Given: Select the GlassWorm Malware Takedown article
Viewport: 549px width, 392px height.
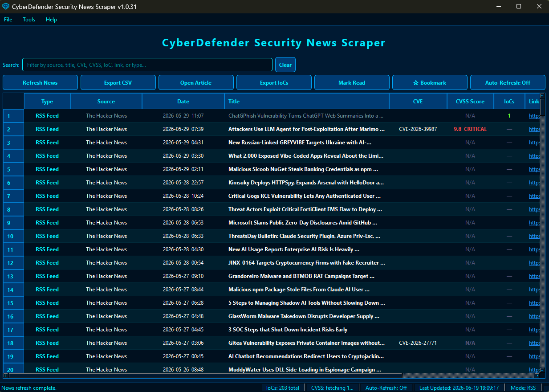Looking at the screenshot, I should [x=304, y=316].
